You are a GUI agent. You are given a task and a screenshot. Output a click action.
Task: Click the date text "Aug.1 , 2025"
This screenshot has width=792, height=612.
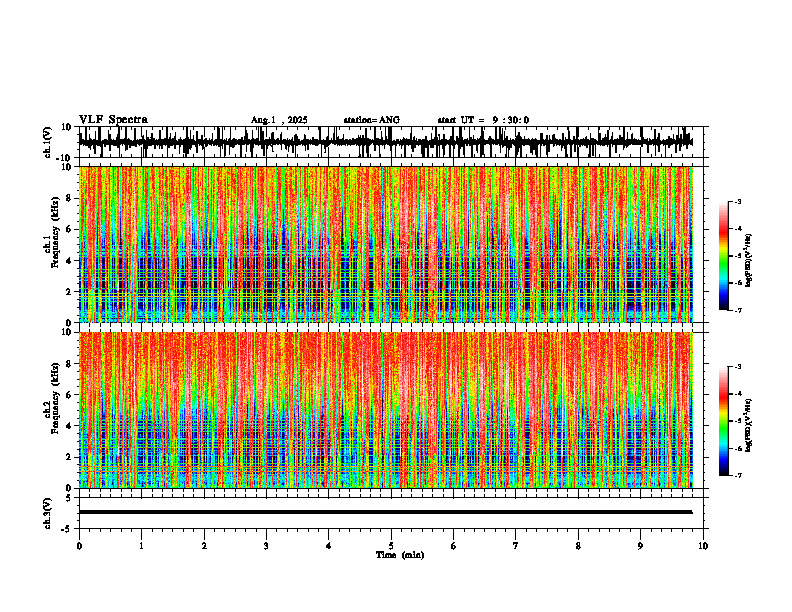(x=279, y=120)
